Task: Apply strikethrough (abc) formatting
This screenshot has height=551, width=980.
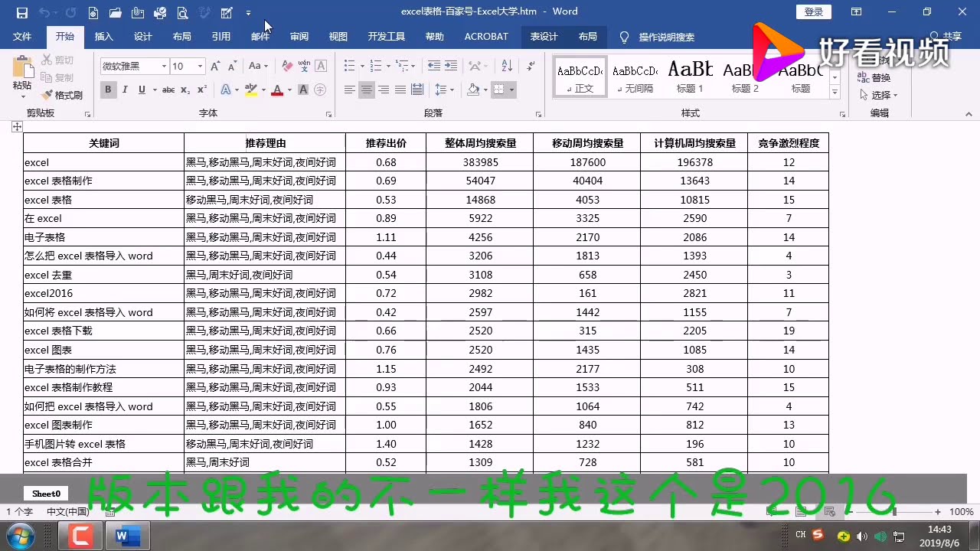Action: (168, 90)
